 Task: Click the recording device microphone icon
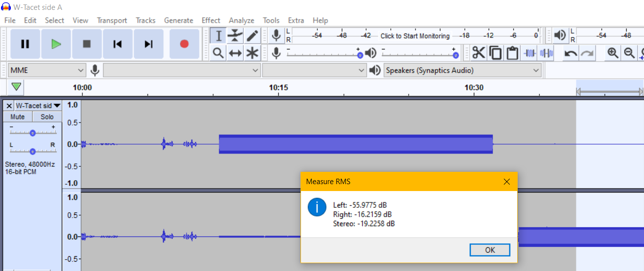(95, 71)
